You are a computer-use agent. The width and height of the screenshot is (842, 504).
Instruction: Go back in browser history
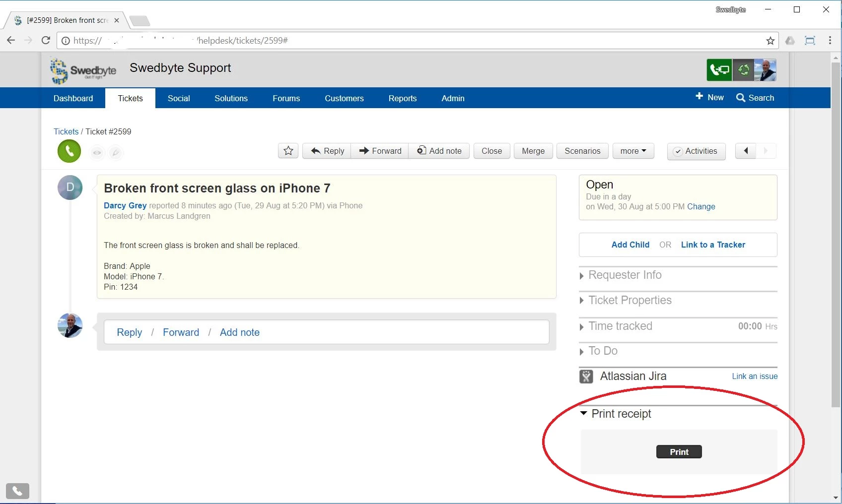11,40
